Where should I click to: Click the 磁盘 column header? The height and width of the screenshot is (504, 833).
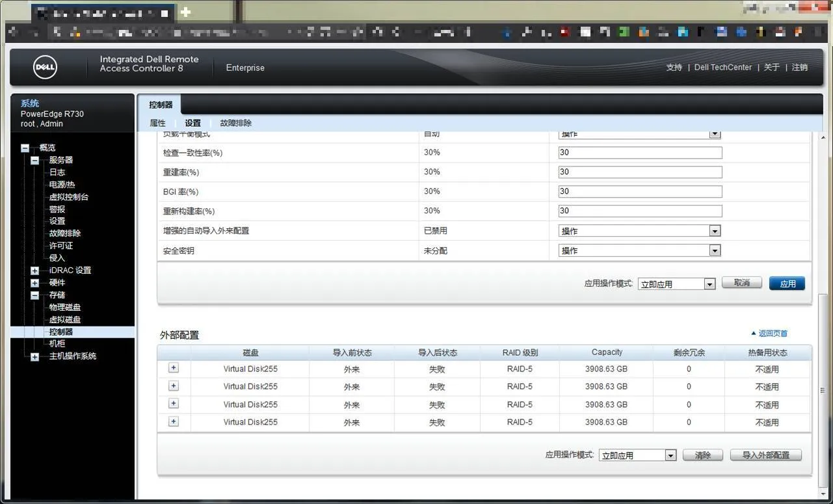click(250, 352)
